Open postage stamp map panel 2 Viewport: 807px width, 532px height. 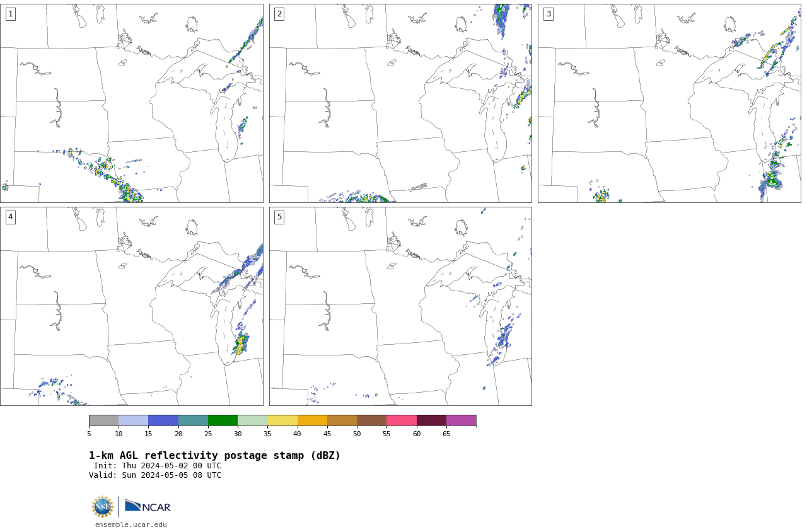click(400, 103)
